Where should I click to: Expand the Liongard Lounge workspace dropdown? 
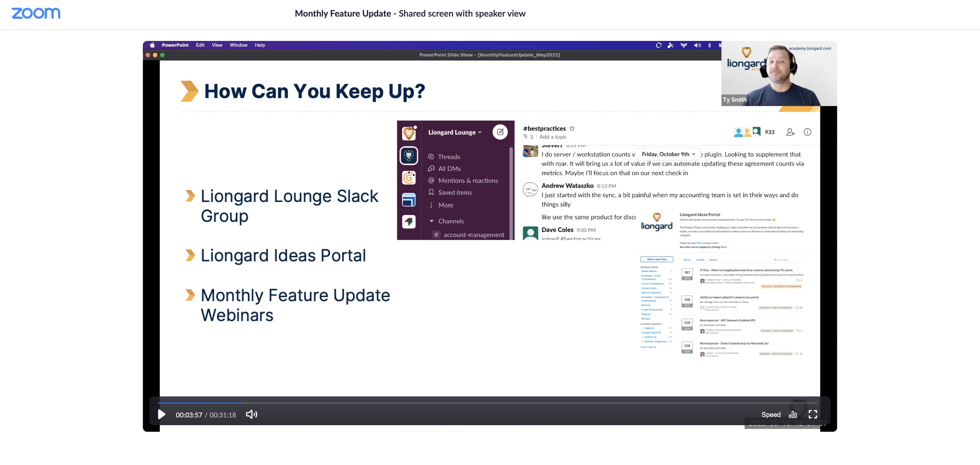click(455, 132)
